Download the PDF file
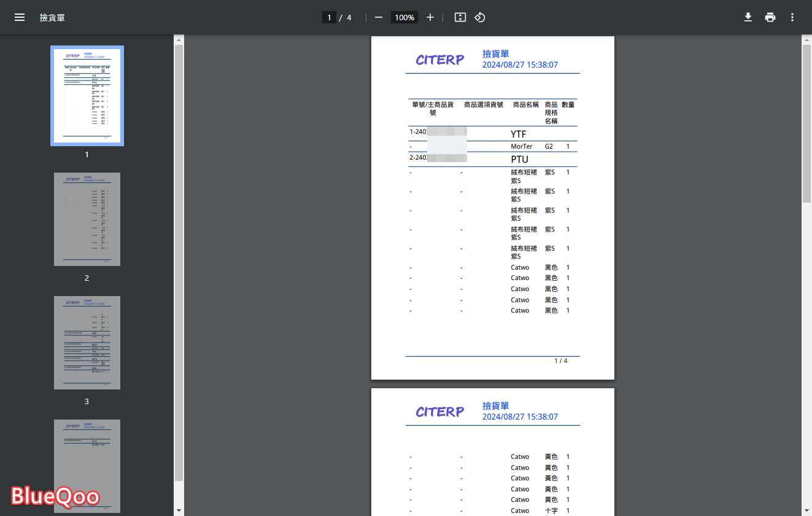Image resolution: width=812 pixels, height=516 pixels. [748, 17]
